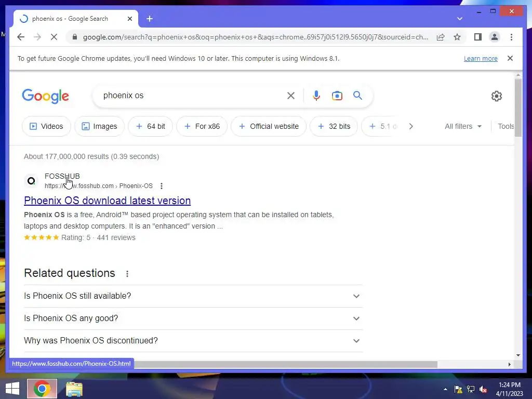
Task: Show more filter chips with right arrow
Action: click(411, 126)
